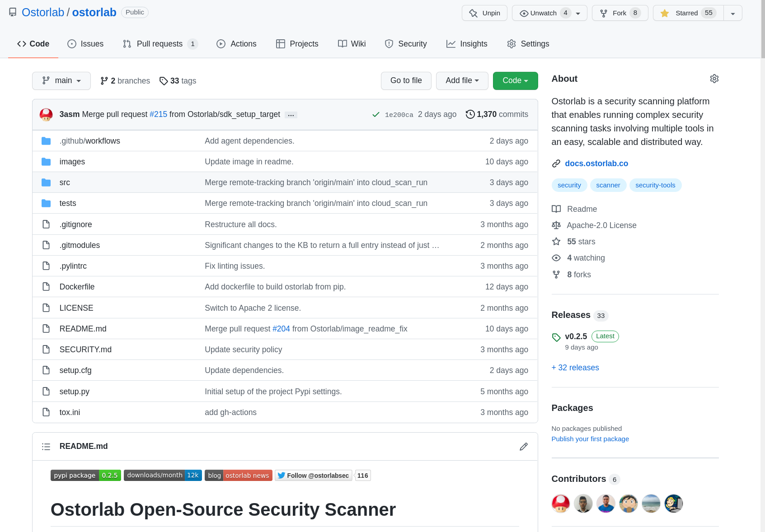Open the Projects tab
The height and width of the screenshot is (532, 765).
(x=297, y=44)
